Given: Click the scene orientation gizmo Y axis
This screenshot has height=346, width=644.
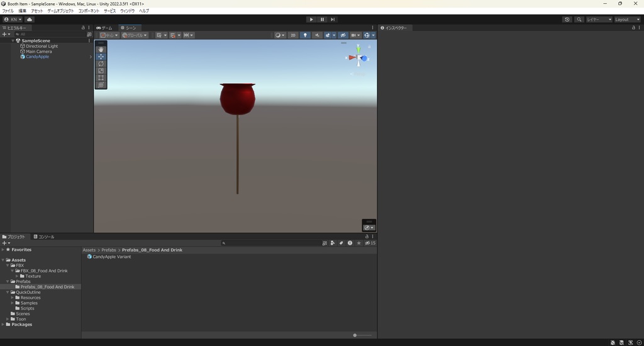Looking at the screenshot, I should pos(358,48).
